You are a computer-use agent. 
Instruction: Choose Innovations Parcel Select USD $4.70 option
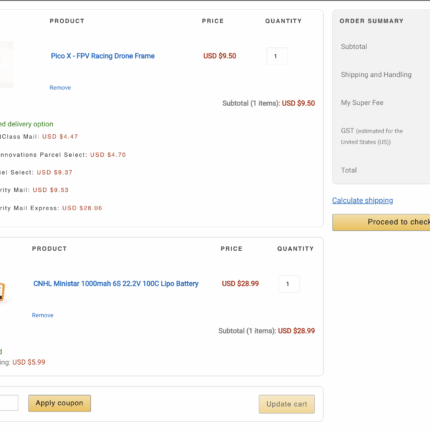coord(63,155)
